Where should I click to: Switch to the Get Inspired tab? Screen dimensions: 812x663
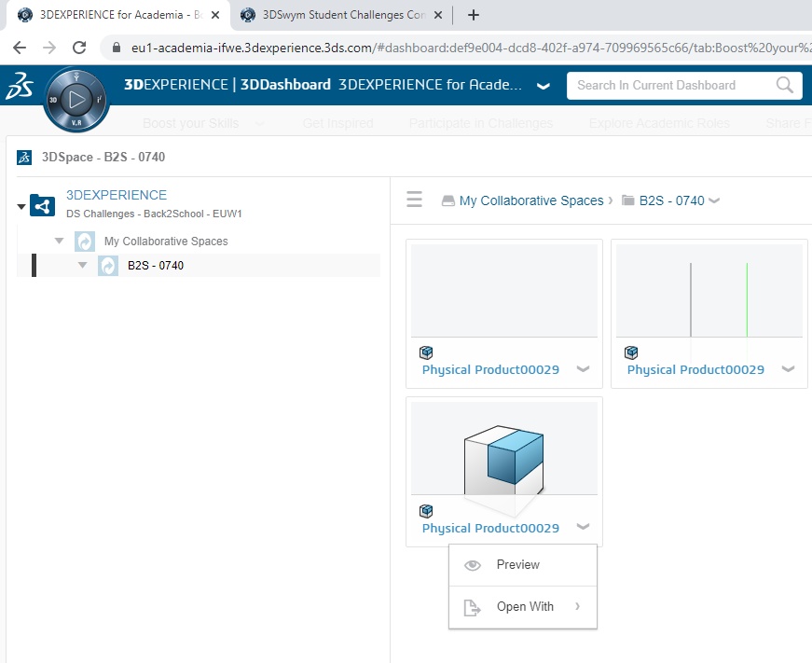pyautogui.click(x=338, y=123)
